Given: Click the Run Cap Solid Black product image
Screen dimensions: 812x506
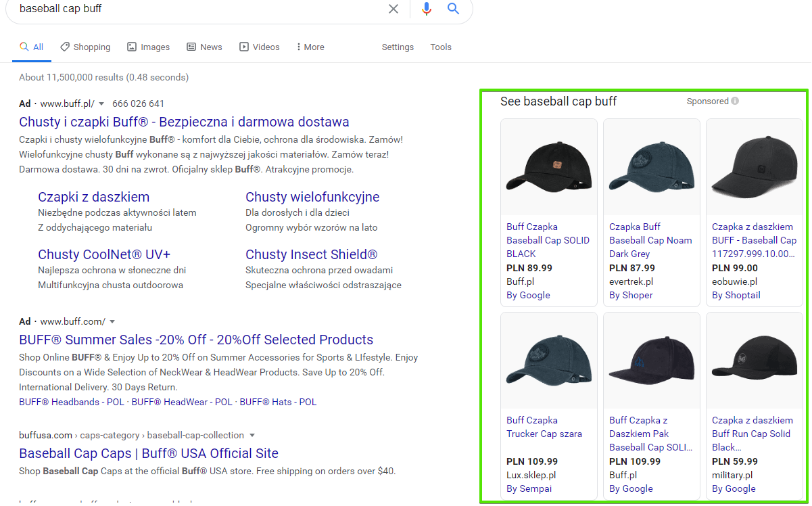Looking at the screenshot, I should point(755,361).
